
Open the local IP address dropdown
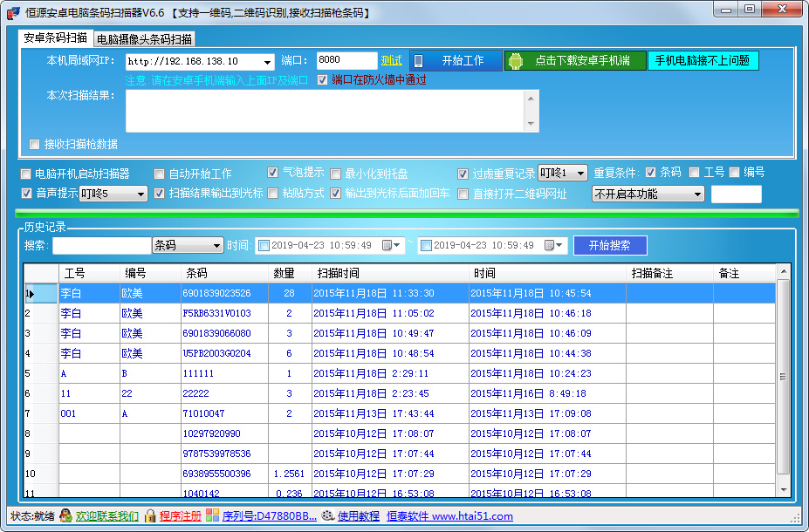267,62
